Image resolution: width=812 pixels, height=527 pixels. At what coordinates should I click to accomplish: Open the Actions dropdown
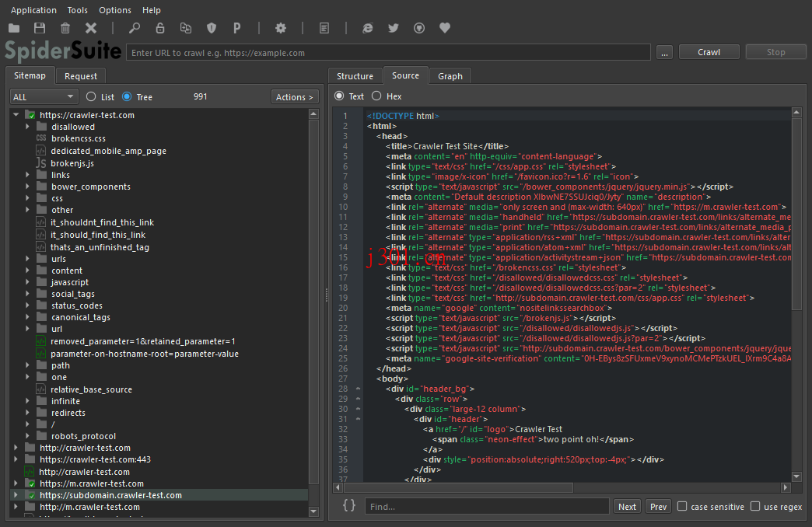coord(294,96)
